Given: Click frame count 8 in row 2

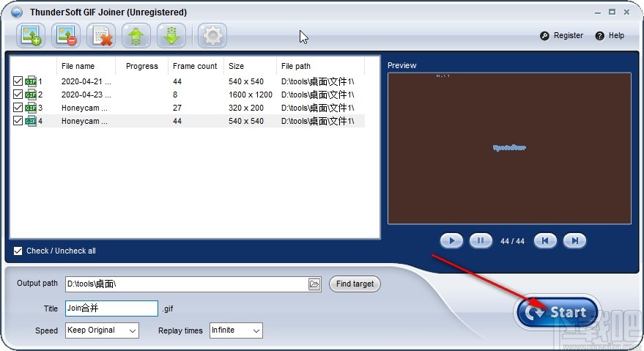Looking at the screenshot, I should [175, 95].
